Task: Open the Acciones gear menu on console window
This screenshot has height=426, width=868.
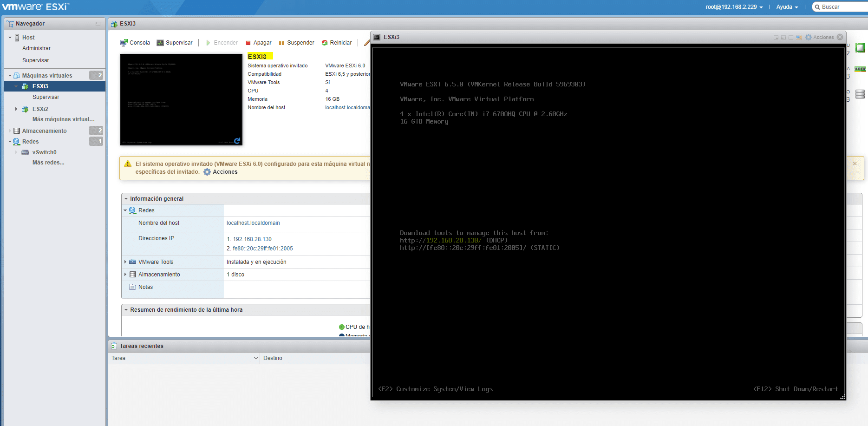Action: click(x=821, y=37)
